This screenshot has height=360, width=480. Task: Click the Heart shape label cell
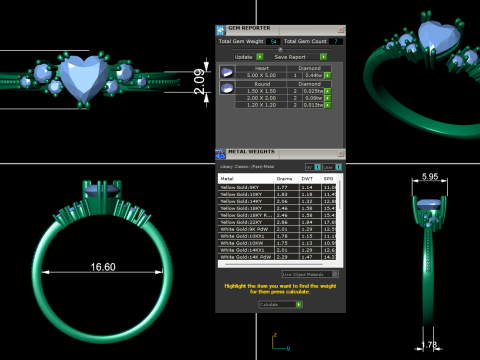261,68
